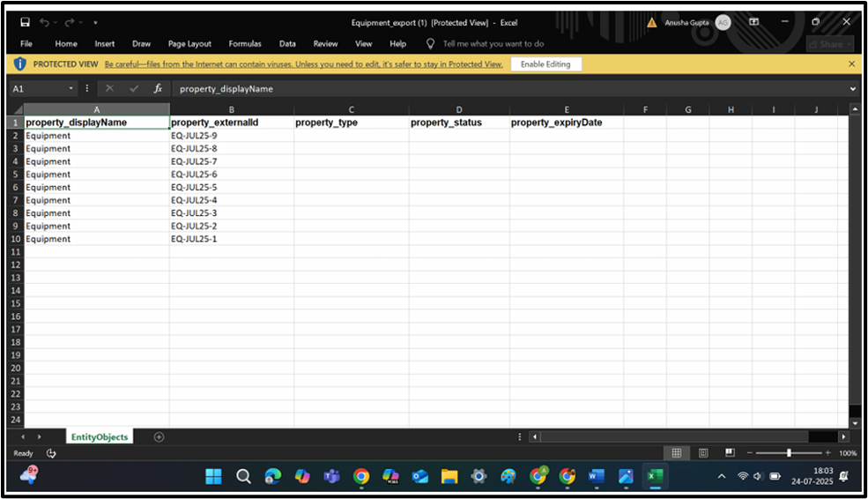Image resolution: width=868 pixels, height=499 pixels.
Task: Switch to the Home ribbon tab
Action: (x=66, y=44)
